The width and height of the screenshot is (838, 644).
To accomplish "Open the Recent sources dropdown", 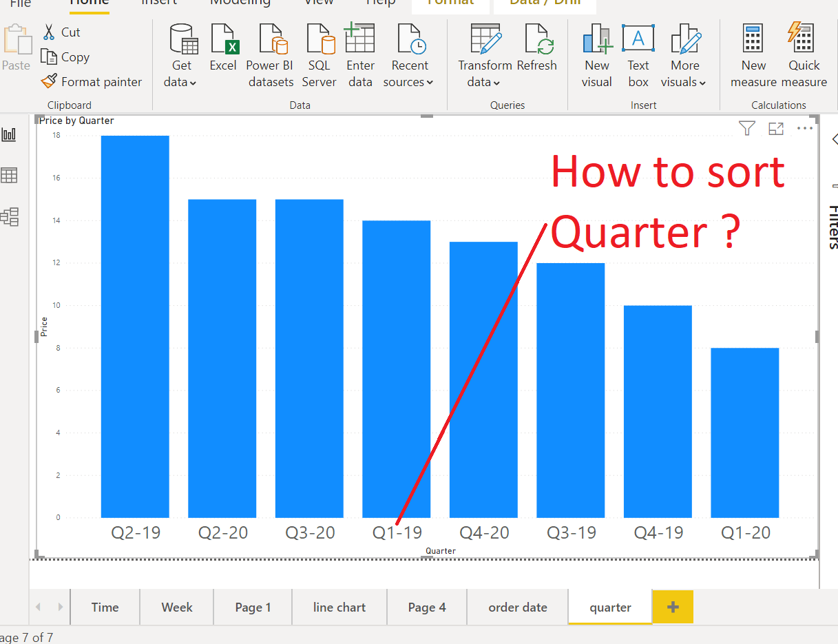I will (410, 56).
